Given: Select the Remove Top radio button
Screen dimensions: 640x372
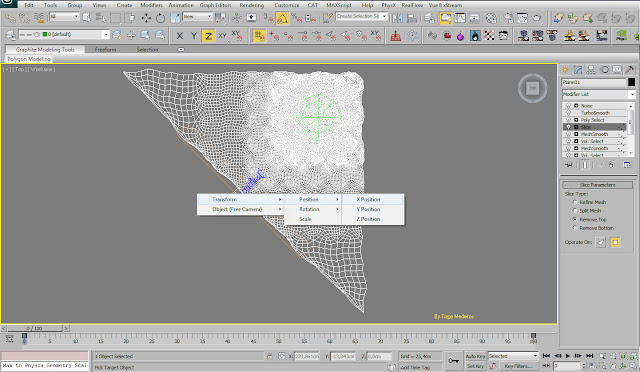Looking at the screenshot, I should click(x=575, y=219).
